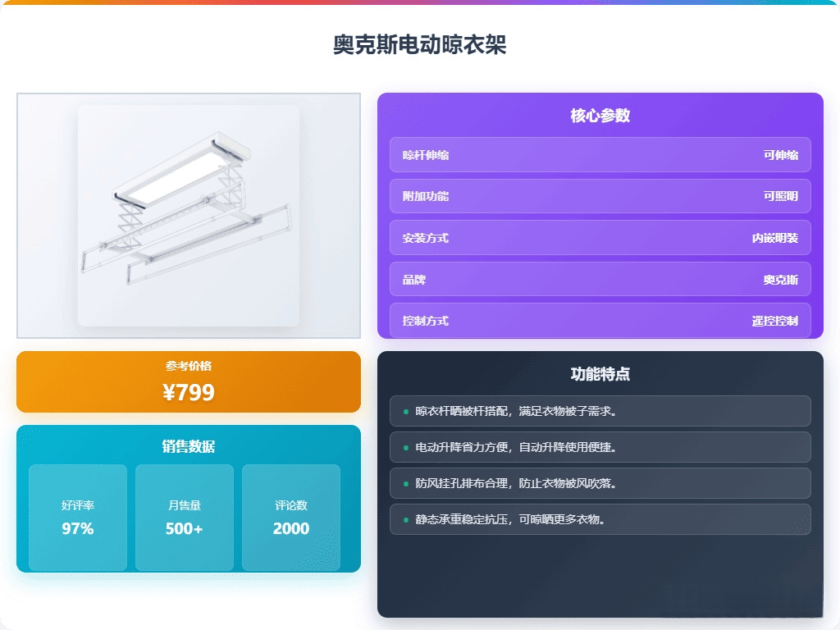The height and width of the screenshot is (630, 840).
Task: Click the 核心参数 section heading
Action: [600, 115]
